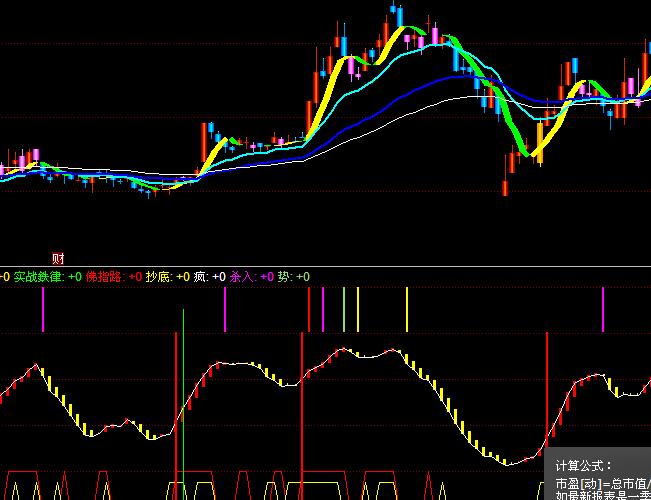Click the rightmost magenta signal bar

click(603, 310)
